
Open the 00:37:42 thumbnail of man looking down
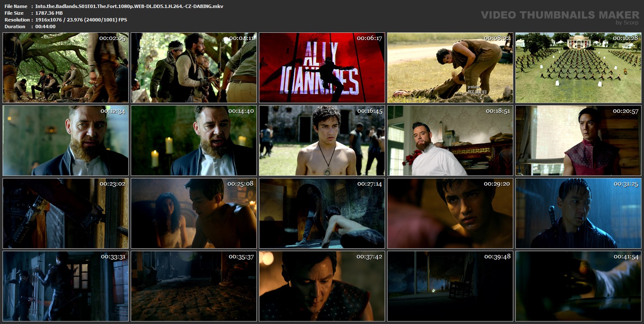pyautogui.click(x=322, y=286)
